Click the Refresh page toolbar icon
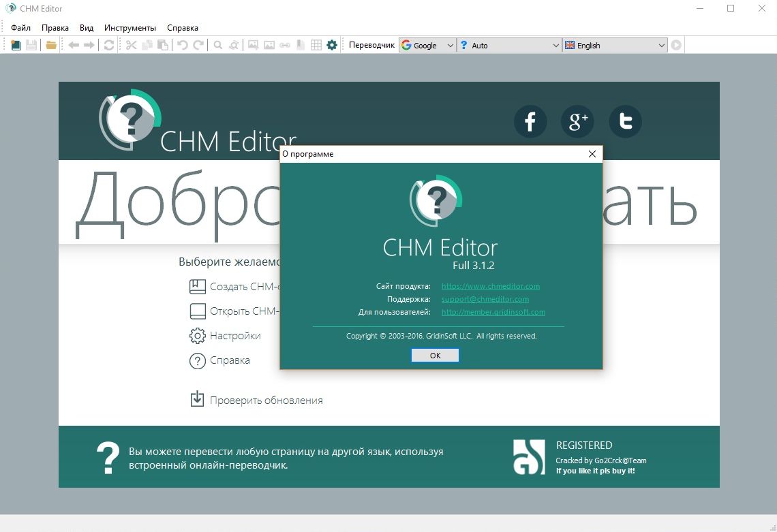This screenshot has height=532, width=777. pyautogui.click(x=108, y=44)
